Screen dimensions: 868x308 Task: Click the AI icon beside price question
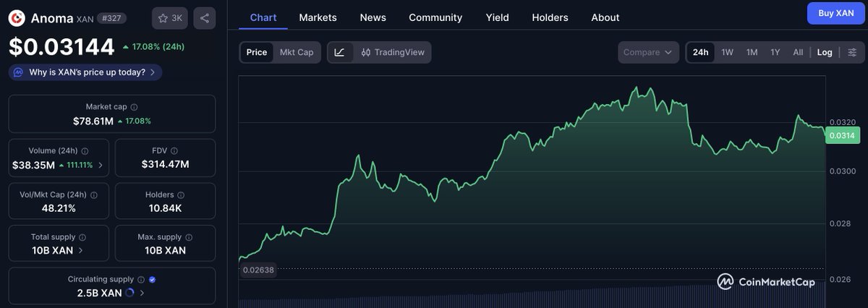(19, 72)
